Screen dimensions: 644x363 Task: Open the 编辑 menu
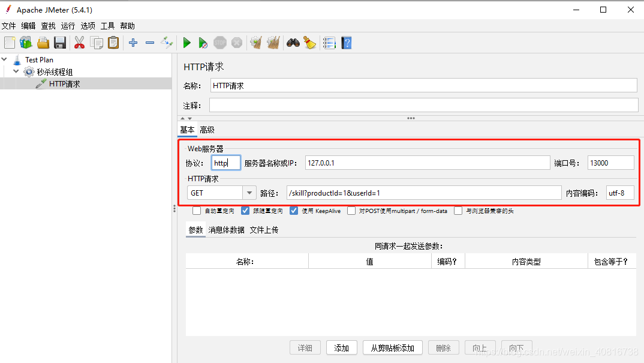coord(28,26)
